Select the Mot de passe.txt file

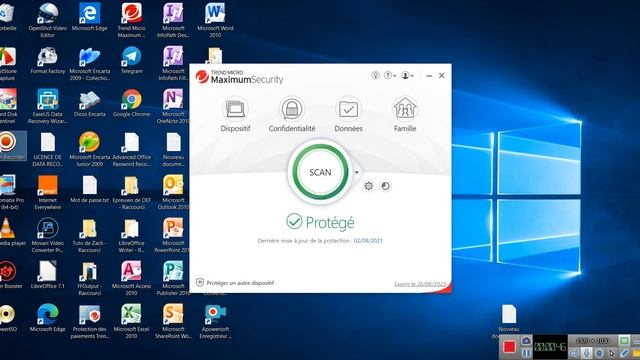tap(89, 189)
